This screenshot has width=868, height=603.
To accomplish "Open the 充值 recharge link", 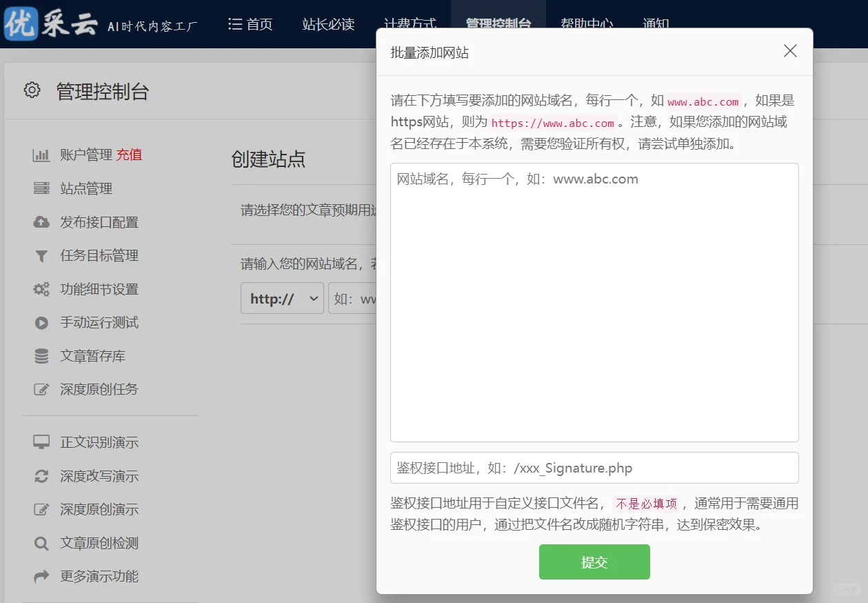I will pyautogui.click(x=129, y=154).
